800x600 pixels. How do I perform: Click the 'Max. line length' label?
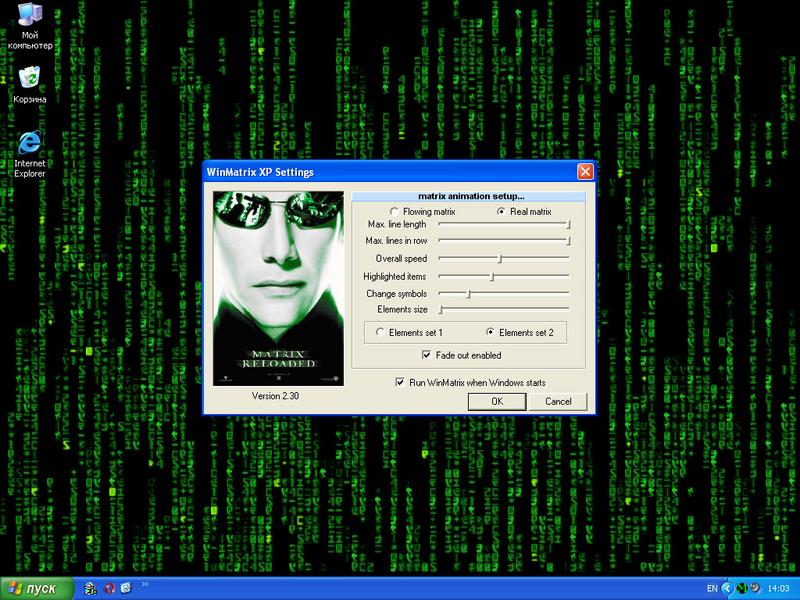coord(397,224)
